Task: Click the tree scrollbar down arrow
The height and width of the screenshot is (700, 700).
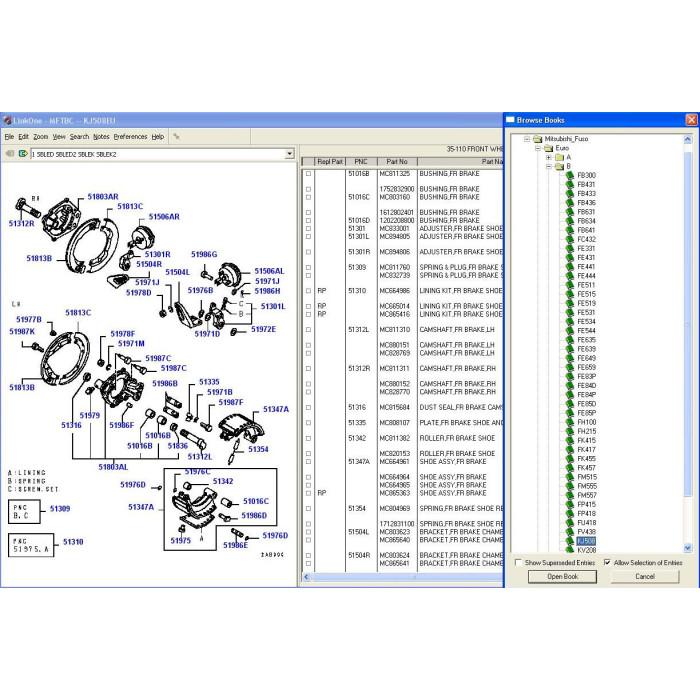Action: [x=688, y=548]
